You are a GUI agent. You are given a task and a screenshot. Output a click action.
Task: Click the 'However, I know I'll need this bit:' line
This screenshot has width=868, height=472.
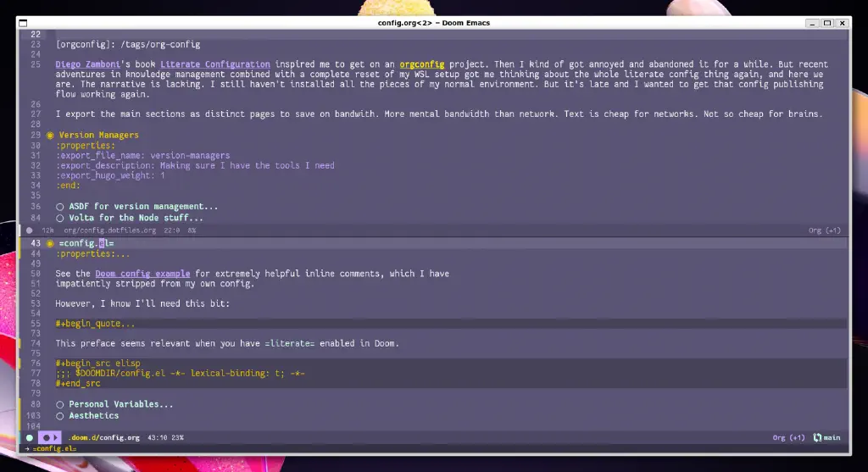click(x=142, y=303)
